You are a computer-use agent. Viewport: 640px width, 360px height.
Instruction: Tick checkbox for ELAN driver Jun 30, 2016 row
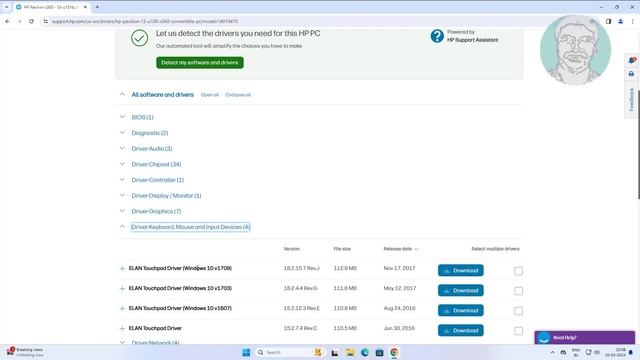(518, 331)
